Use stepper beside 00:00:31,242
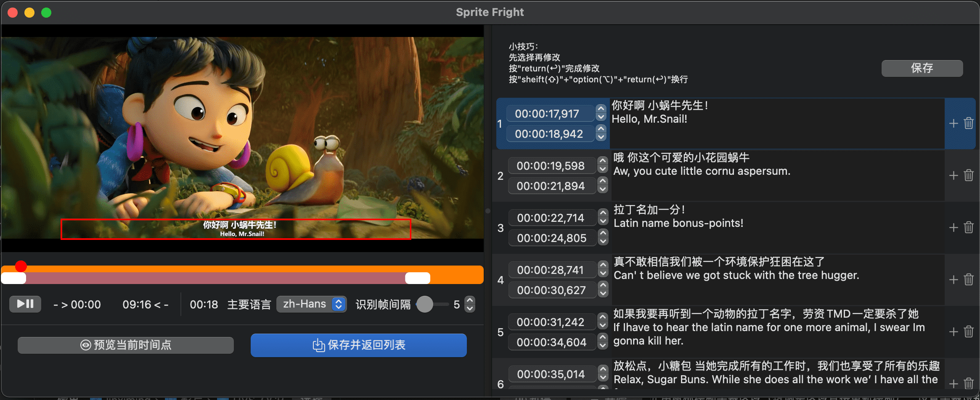The height and width of the screenshot is (400, 980). [x=603, y=322]
